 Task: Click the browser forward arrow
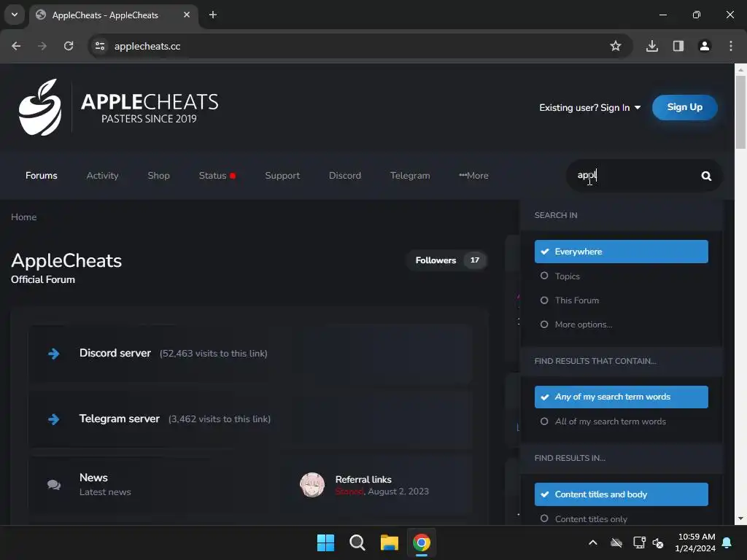tap(42, 46)
